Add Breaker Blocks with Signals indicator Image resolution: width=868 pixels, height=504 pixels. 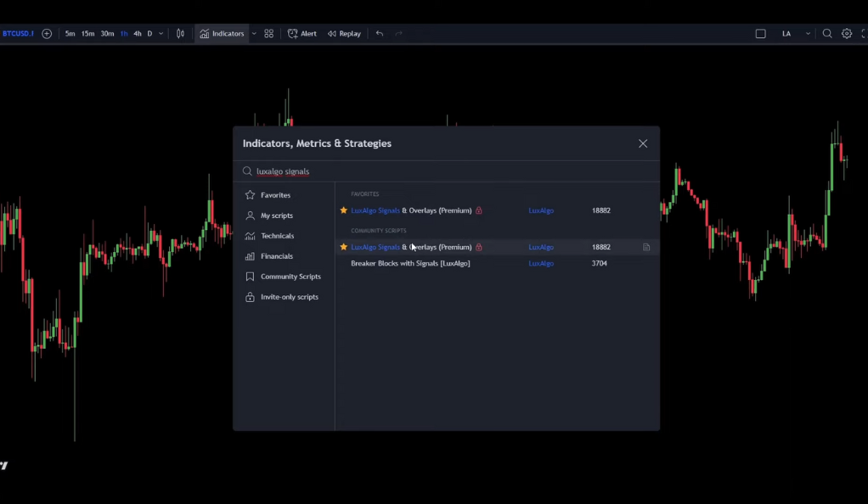point(410,263)
